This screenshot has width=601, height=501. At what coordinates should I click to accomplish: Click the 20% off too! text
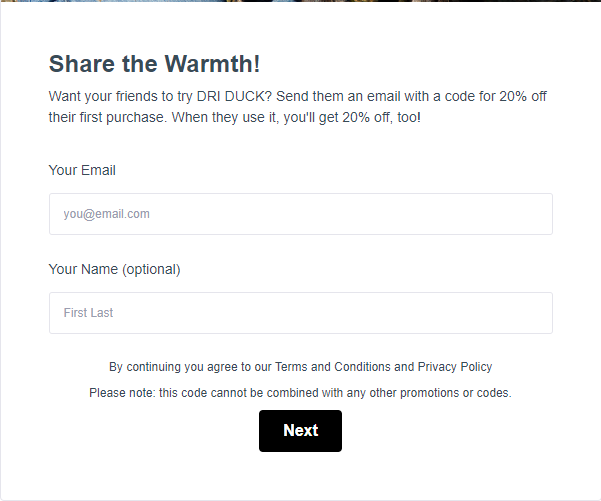381,117
